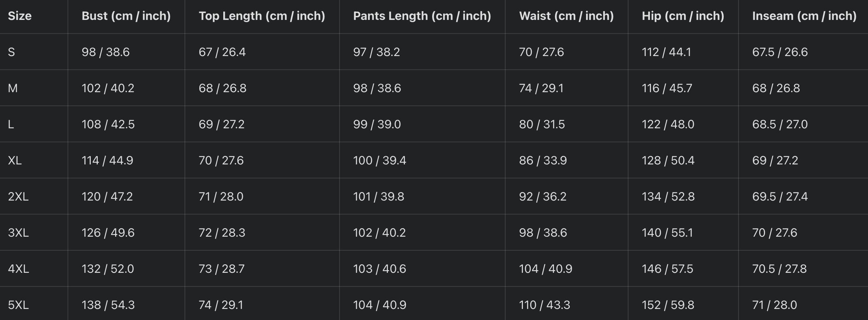The image size is (868, 320).
Task: Click the Top Length column header
Action: (x=262, y=16)
